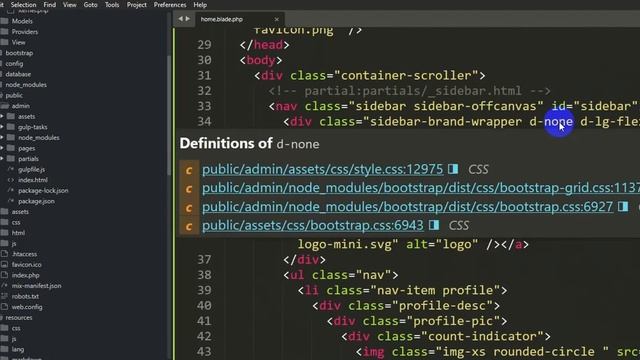The width and height of the screenshot is (640, 360).
Task: Open style.css definition in split view icon
Action: pyautogui.click(x=453, y=169)
